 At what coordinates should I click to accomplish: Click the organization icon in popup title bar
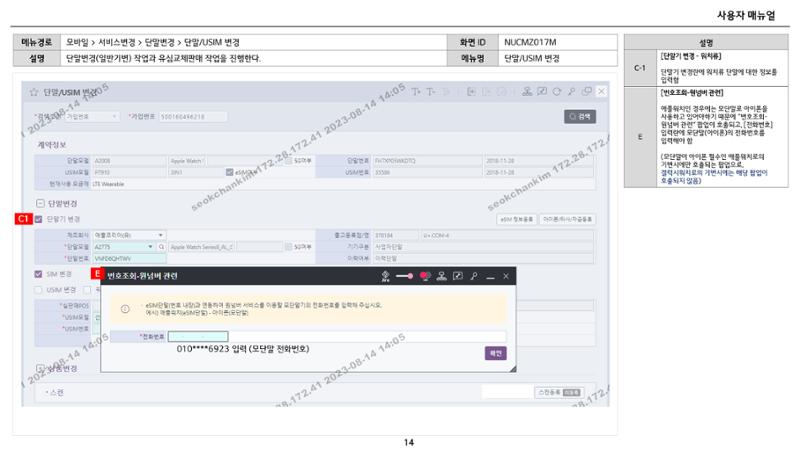pos(442,276)
